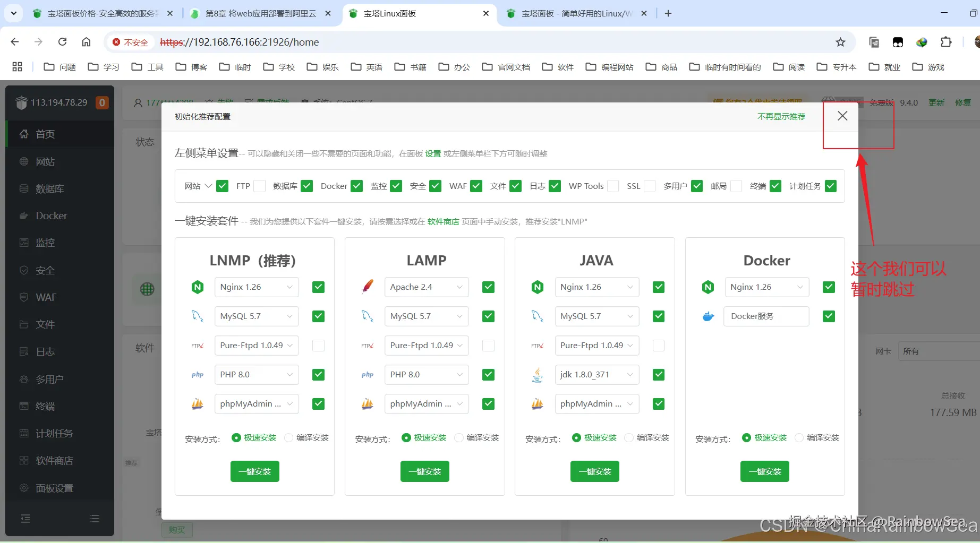Open jdk 1.8.0_371 version dropdown
The width and height of the screenshot is (980, 543).
pos(596,375)
